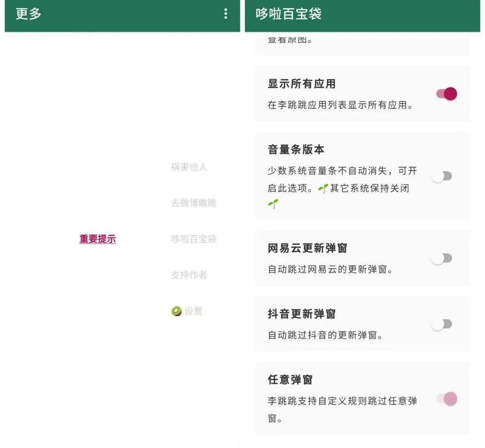Tap 支持作者 menu item
The image size is (485, 448).
click(189, 275)
